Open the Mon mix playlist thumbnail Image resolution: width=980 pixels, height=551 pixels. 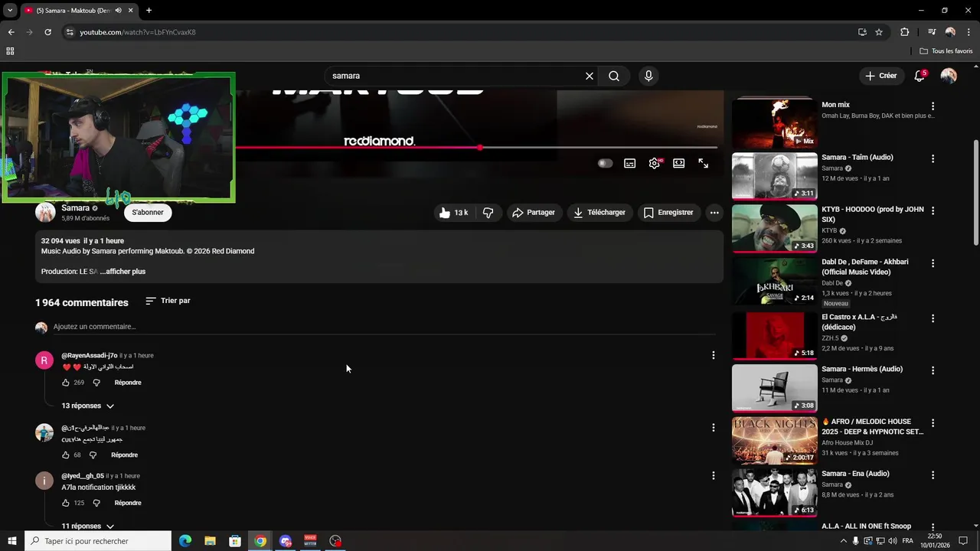tap(774, 123)
